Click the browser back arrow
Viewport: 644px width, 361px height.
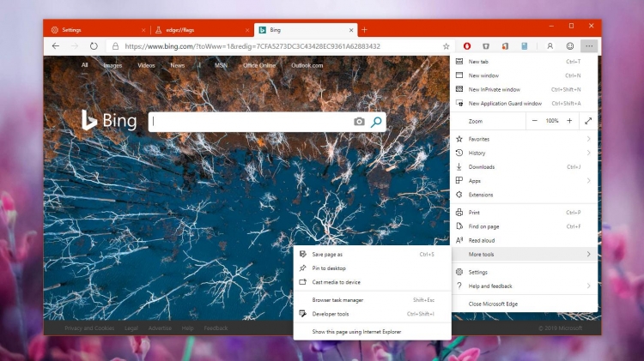tap(56, 46)
